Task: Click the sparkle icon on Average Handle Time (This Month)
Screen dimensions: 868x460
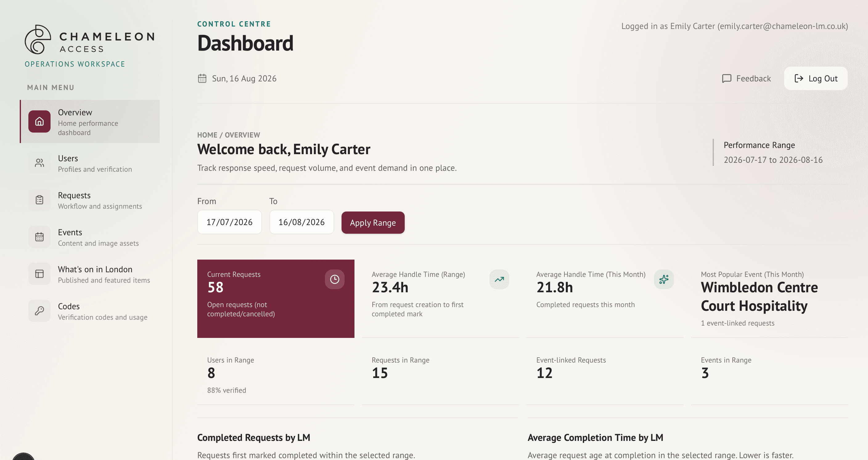Action: [x=664, y=279]
